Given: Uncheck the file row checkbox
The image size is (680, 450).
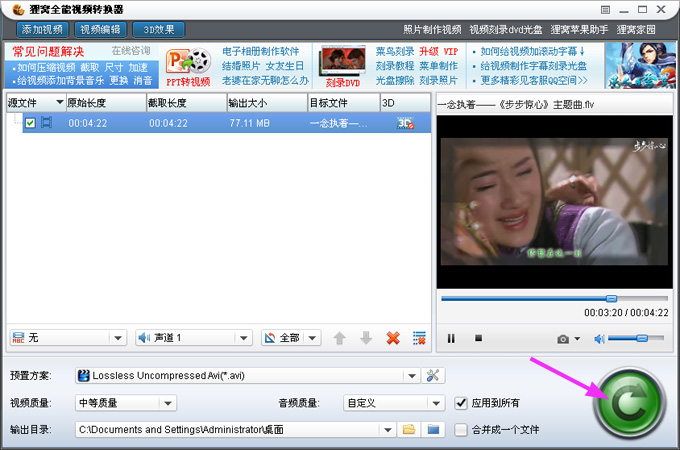Looking at the screenshot, I should point(30,123).
